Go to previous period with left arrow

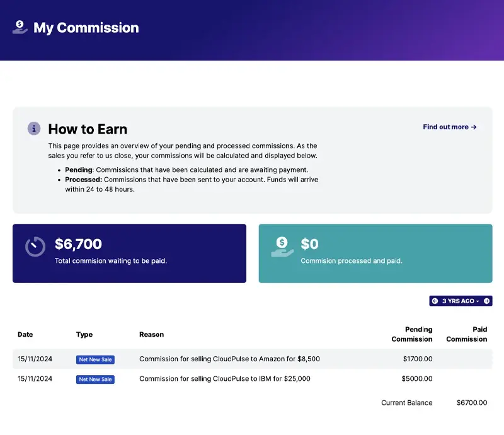click(435, 301)
